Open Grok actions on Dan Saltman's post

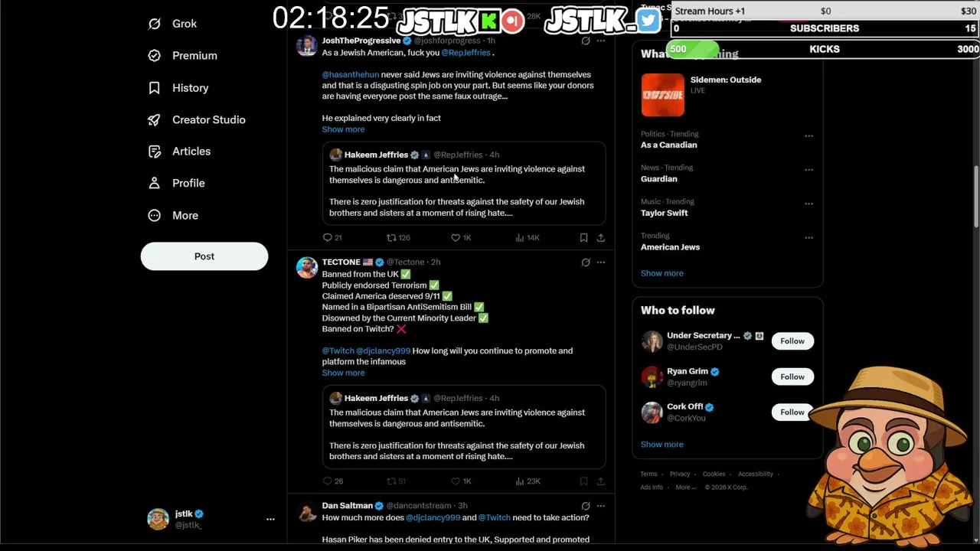[x=586, y=506]
